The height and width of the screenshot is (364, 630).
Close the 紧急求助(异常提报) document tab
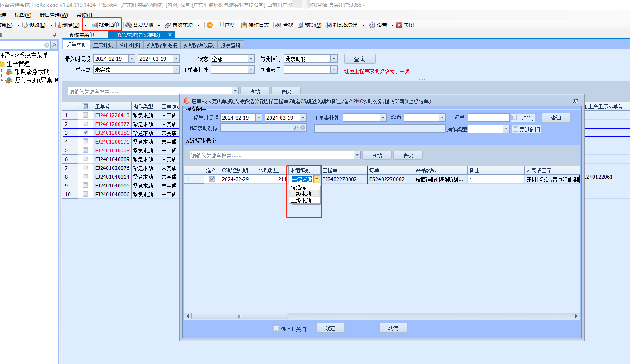coord(170,35)
